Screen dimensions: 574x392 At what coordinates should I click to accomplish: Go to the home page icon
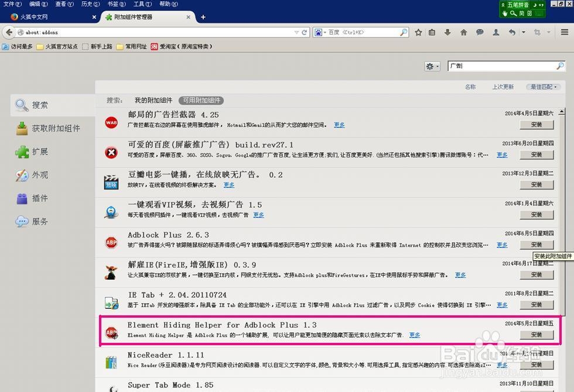coord(463,32)
